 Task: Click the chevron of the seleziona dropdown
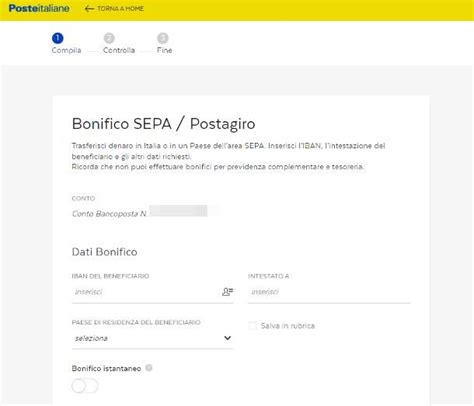click(227, 338)
